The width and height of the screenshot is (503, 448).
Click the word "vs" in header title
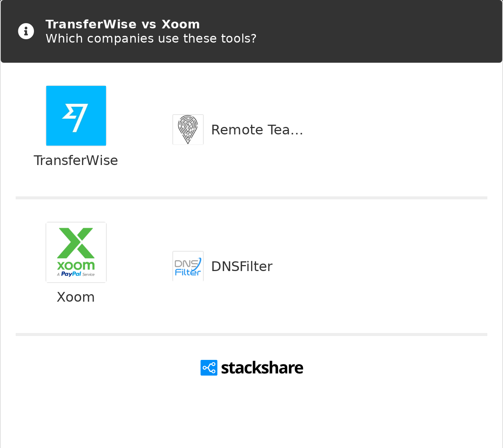[149, 24]
